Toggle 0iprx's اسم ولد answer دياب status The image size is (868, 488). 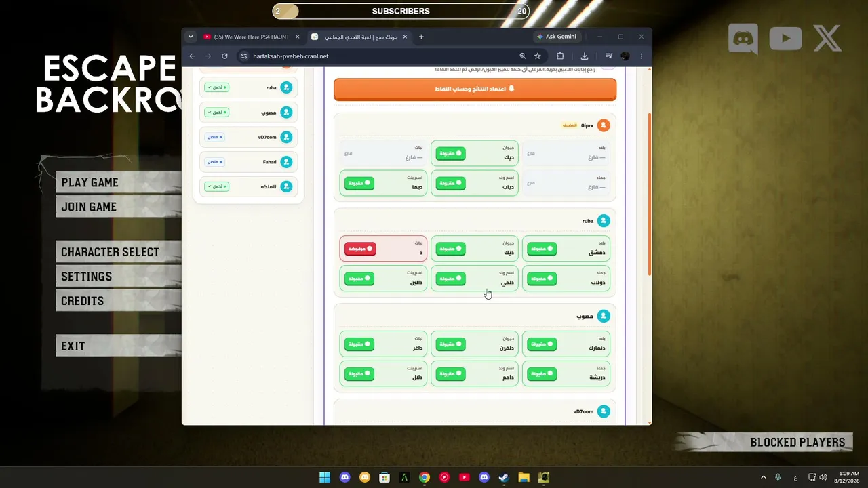450,183
